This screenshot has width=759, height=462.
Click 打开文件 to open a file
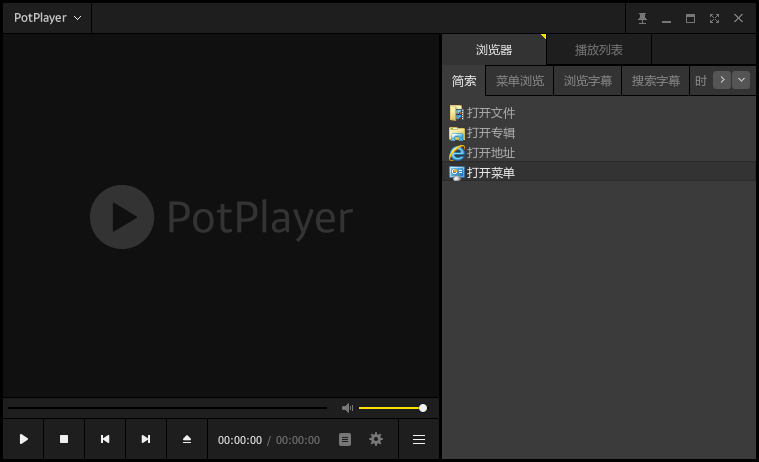point(490,113)
